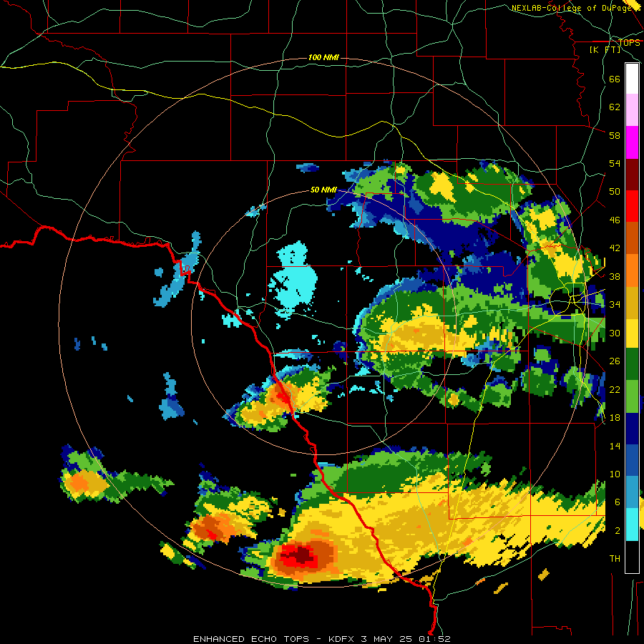Pick the dark orange swatch in the color scale
Screen dimensions: 644x644
(632, 238)
